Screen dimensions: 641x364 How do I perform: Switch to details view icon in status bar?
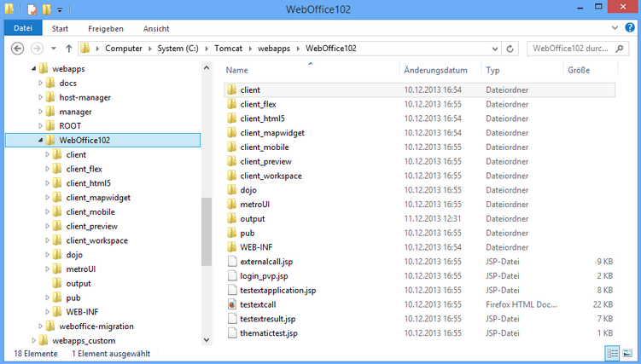coord(612,353)
